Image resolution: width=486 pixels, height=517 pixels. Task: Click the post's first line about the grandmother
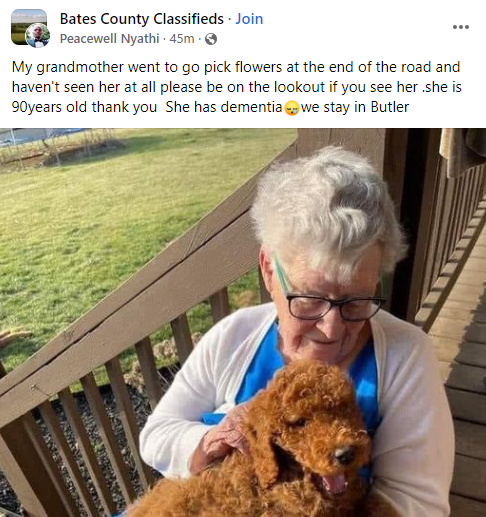236,67
